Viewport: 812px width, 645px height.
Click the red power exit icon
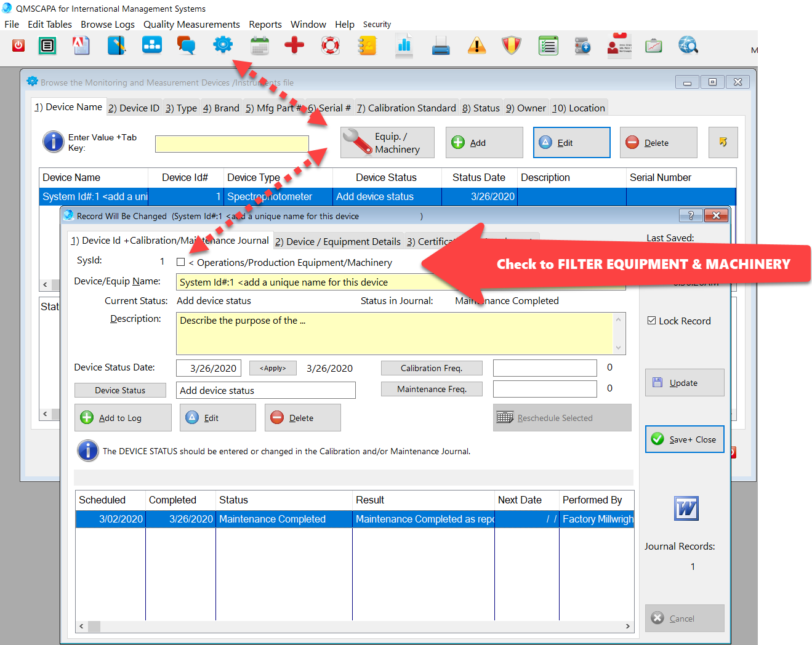(x=18, y=46)
